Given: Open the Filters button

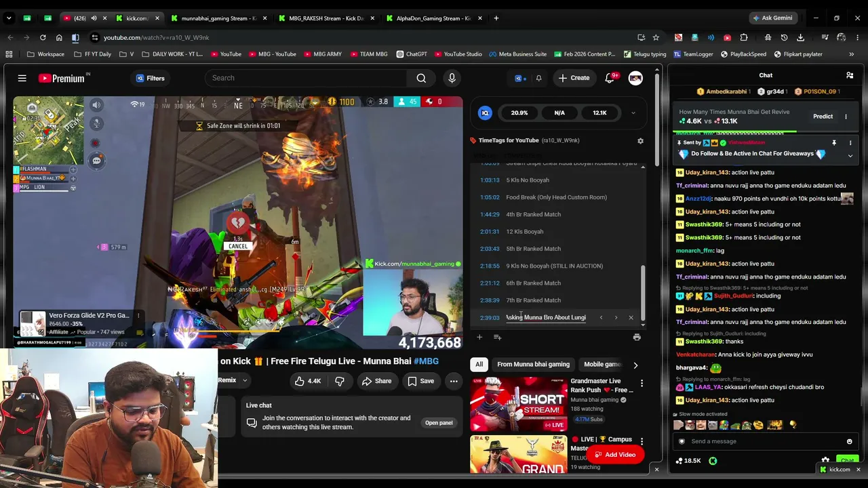Looking at the screenshot, I should click(150, 79).
